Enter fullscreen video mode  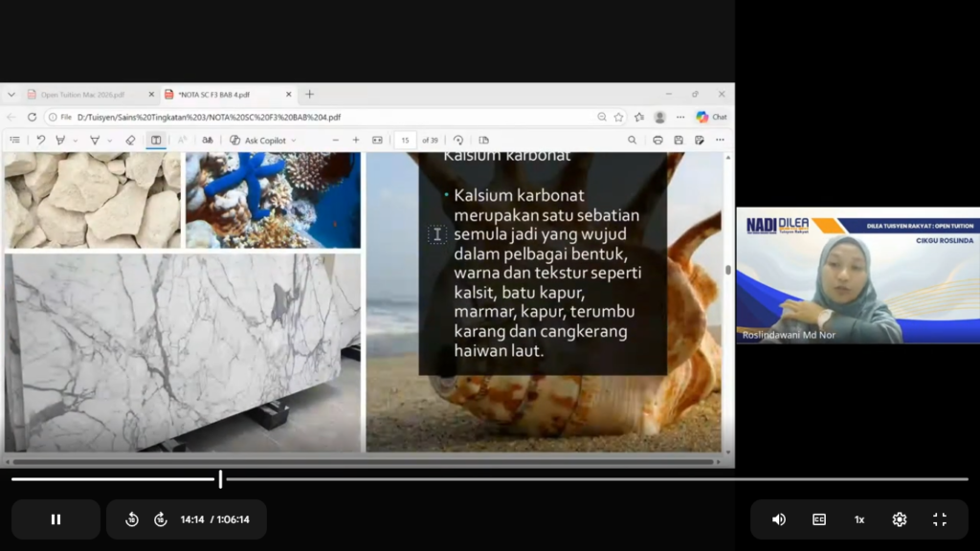coord(940,519)
